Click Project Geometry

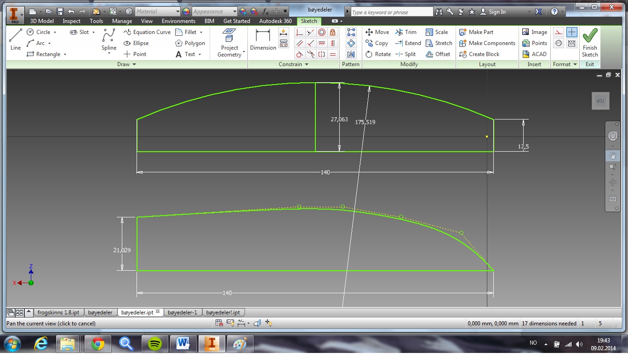[x=229, y=43]
